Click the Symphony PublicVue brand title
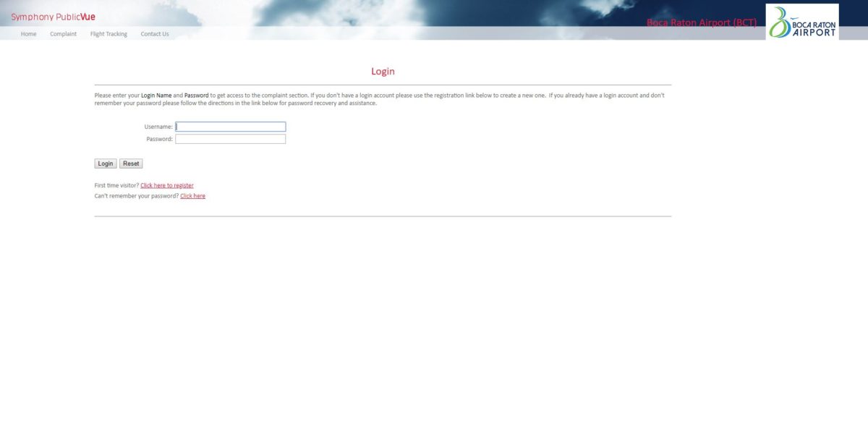Screen dimensions: 868x424 [53, 17]
